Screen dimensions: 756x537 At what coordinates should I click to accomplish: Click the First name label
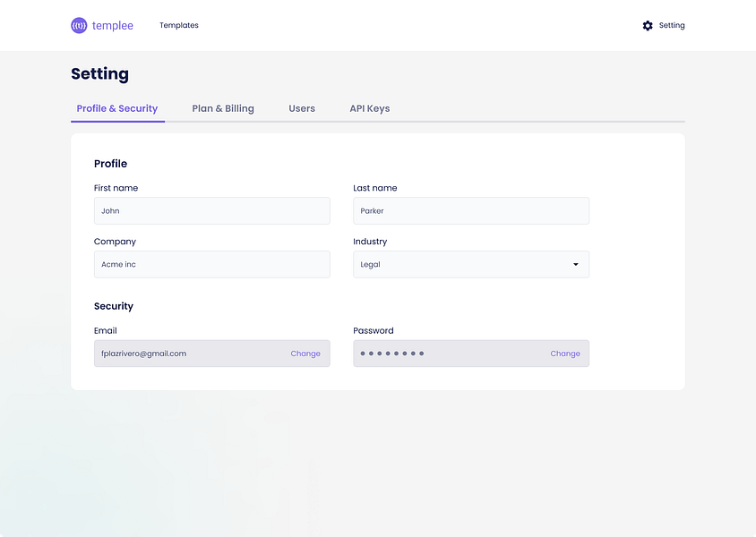point(116,188)
